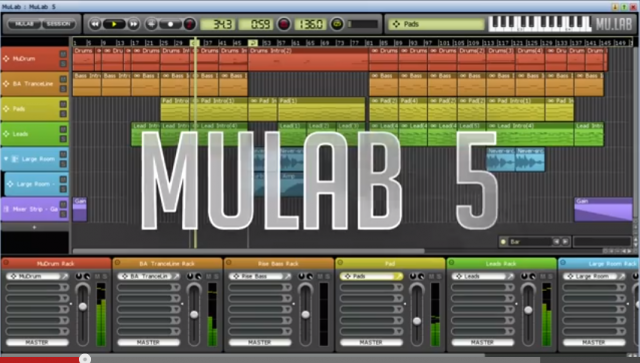
Task: Open the MULAB menu button
Action: pos(24,24)
